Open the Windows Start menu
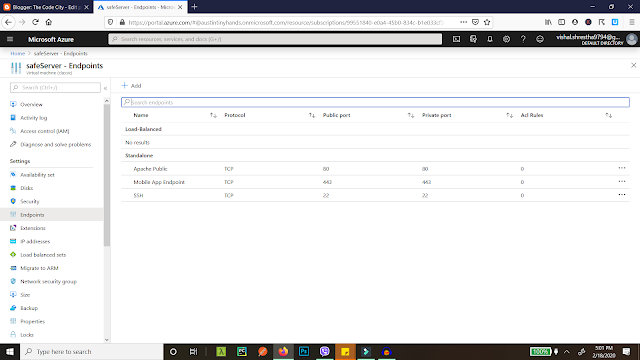The height and width of the screenshot is (360, 640). click(x=10, y=351)
